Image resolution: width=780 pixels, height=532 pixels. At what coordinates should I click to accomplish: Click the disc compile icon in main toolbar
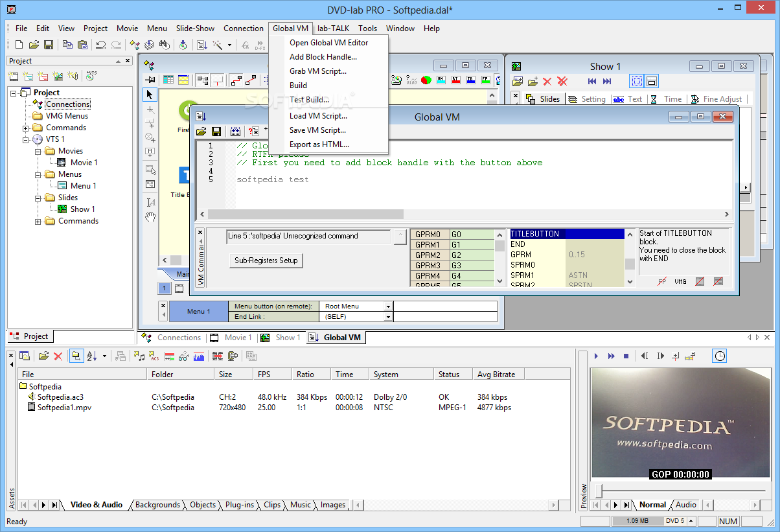(183, 45)
